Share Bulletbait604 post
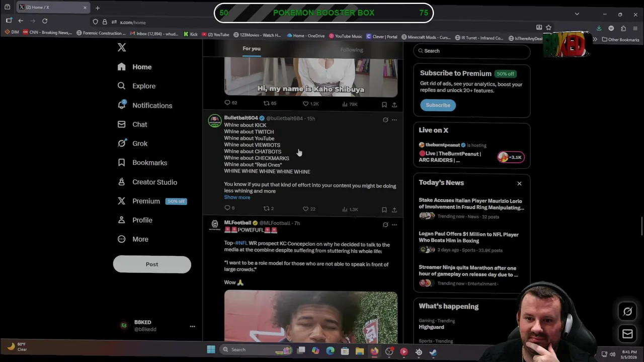Screen dimensions: 644x362 (394, 210)
